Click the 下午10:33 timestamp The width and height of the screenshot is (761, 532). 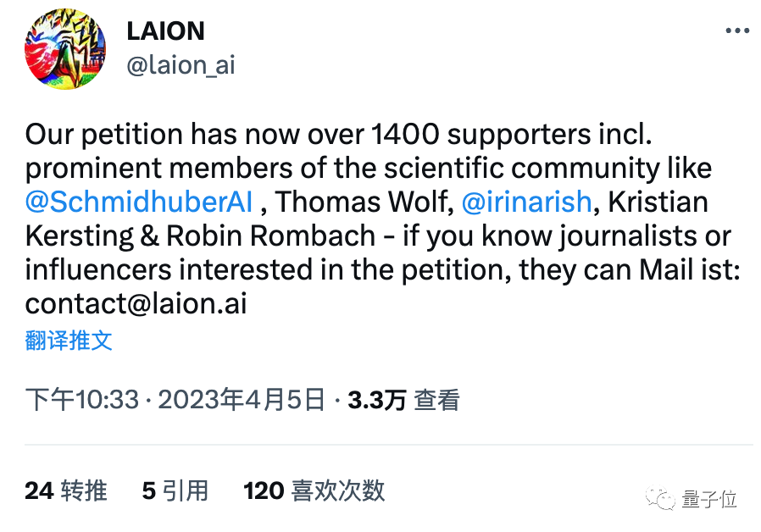[81, 400]
